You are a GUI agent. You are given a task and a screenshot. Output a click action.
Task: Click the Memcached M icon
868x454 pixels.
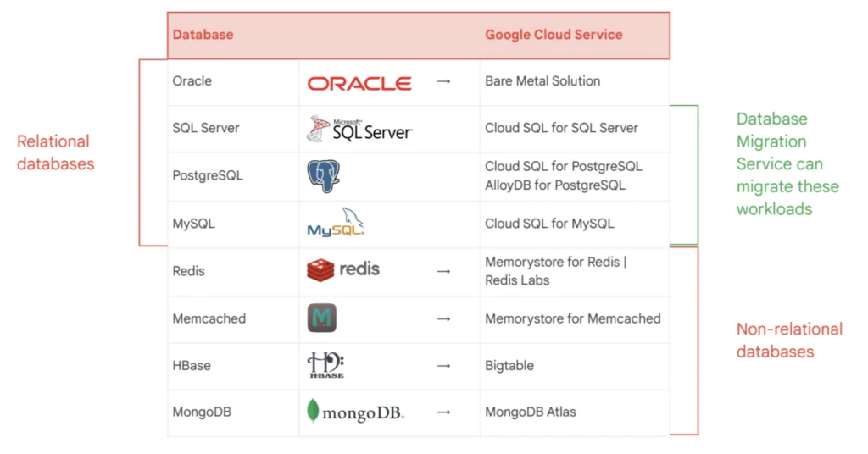coord(321,318)
